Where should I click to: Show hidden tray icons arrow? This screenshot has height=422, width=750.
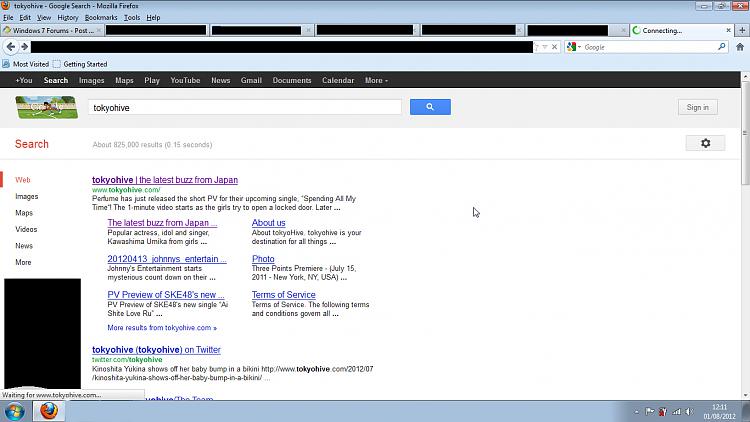(x=637, y=411)
